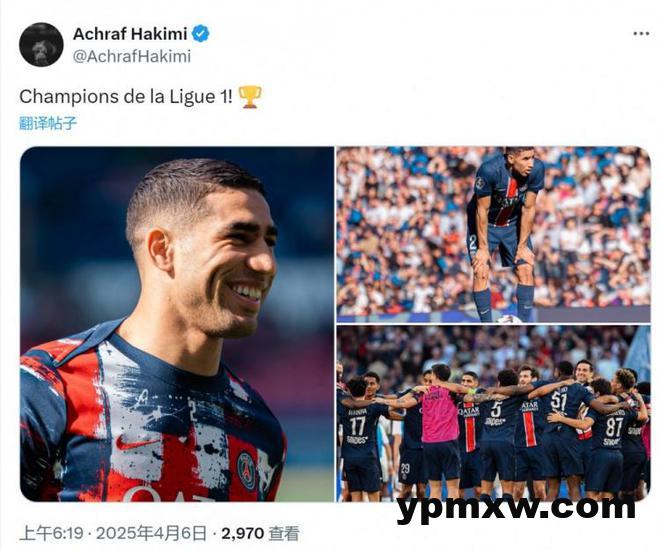Image resolution: width=660 pixels, height=550 pixels.
Task: Click the PSG crest on the jersey
Action: coord(247,470)
